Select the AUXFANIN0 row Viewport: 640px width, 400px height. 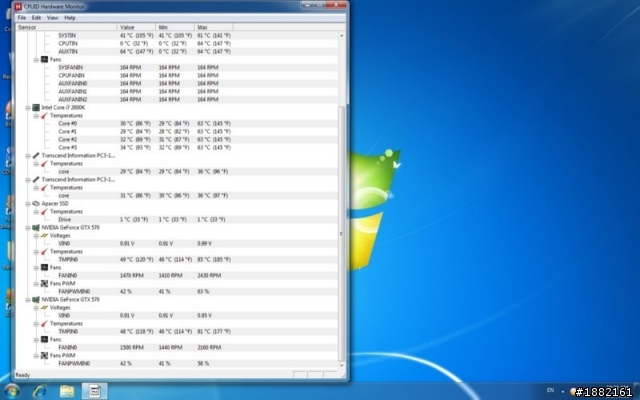point(177,83)
